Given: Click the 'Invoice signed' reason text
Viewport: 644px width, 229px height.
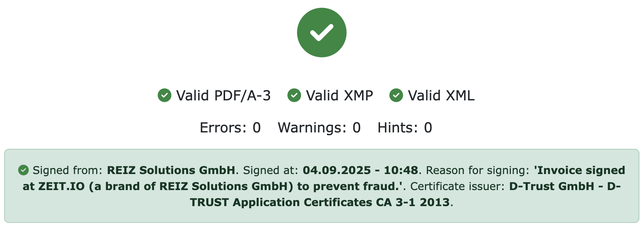Looking at the screenshot, I should 580,170.
